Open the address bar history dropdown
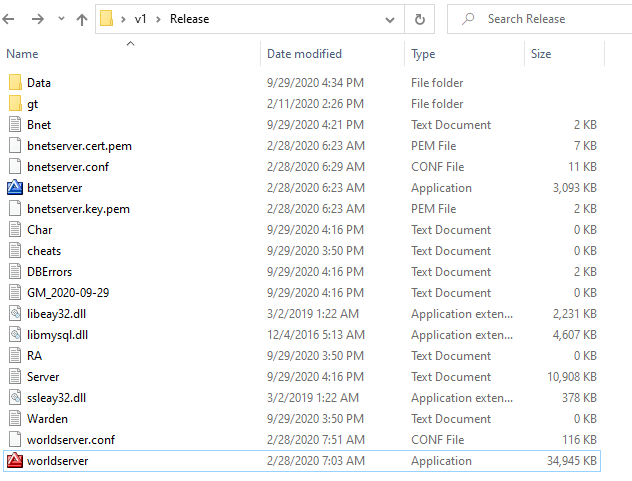 coord(390,19)
